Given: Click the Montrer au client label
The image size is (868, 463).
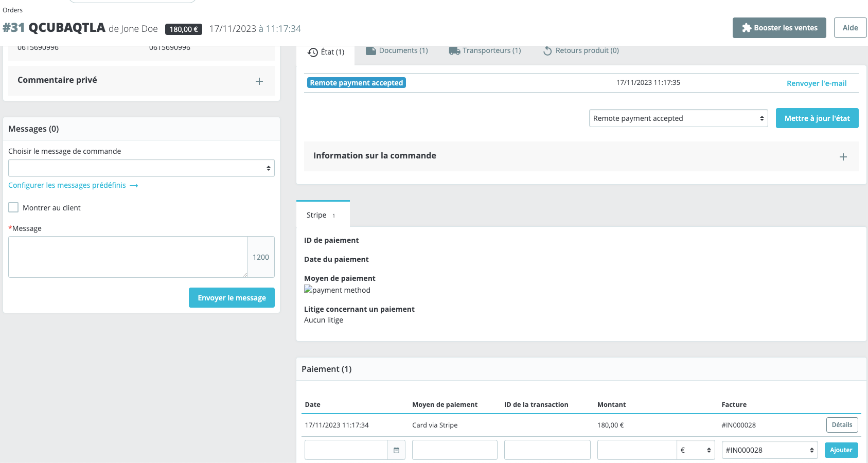Looking at the screenshot, I should coord(51,208).
